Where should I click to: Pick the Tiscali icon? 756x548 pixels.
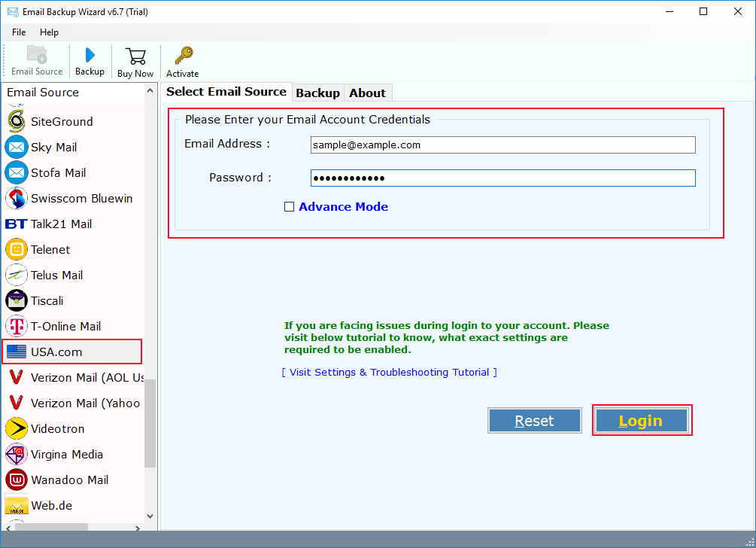coord(17,300)
